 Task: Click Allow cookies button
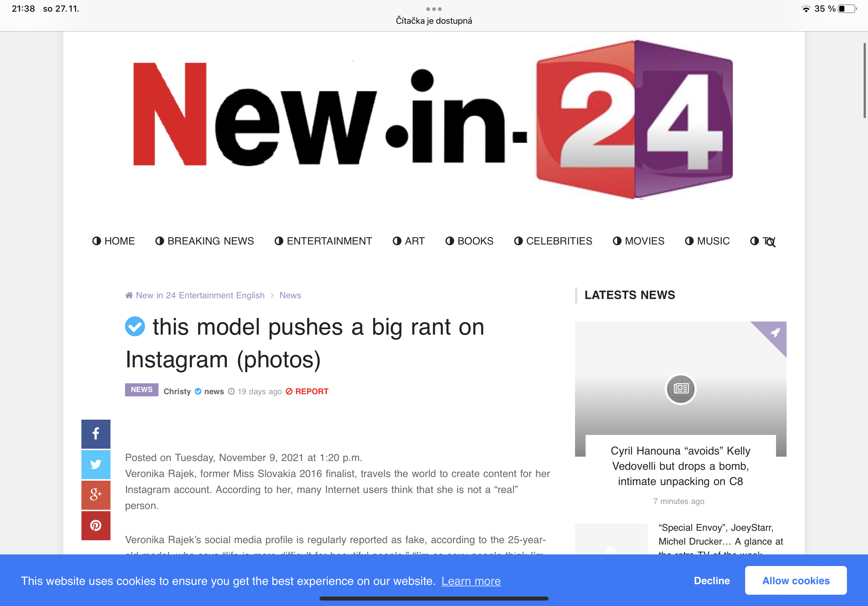pyautogui.click(x=796, y=580)
